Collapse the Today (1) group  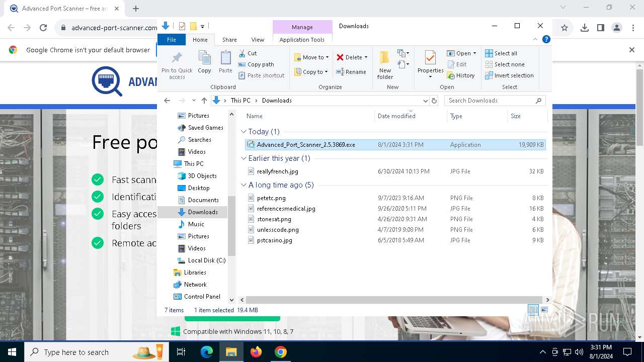[x=244, y=132]
